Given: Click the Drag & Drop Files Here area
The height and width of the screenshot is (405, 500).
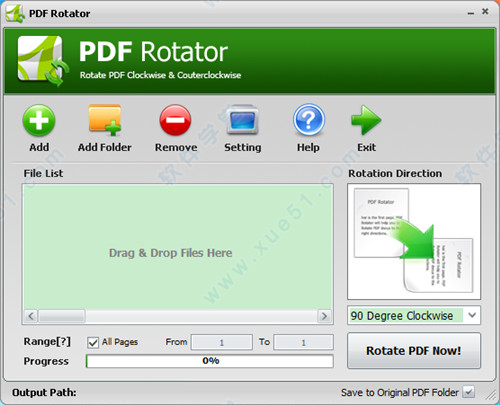Looking at the screenshot, I should (177, 247).
